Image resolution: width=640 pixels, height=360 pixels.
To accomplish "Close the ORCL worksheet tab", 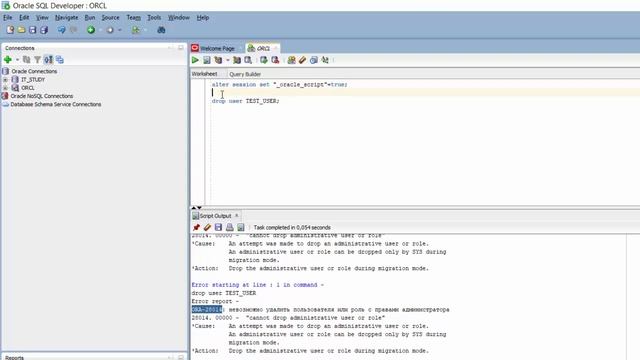I will [x=276, y=48].
